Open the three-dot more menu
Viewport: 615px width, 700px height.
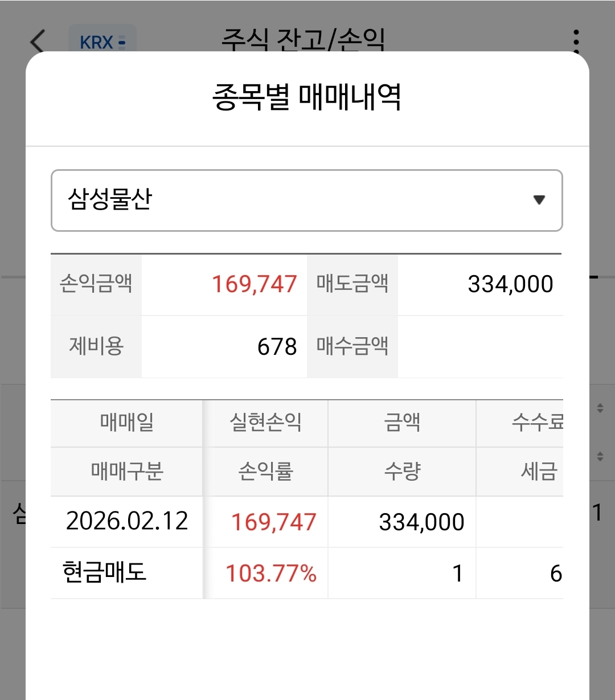pyautogui.click(x=576, y=41)
